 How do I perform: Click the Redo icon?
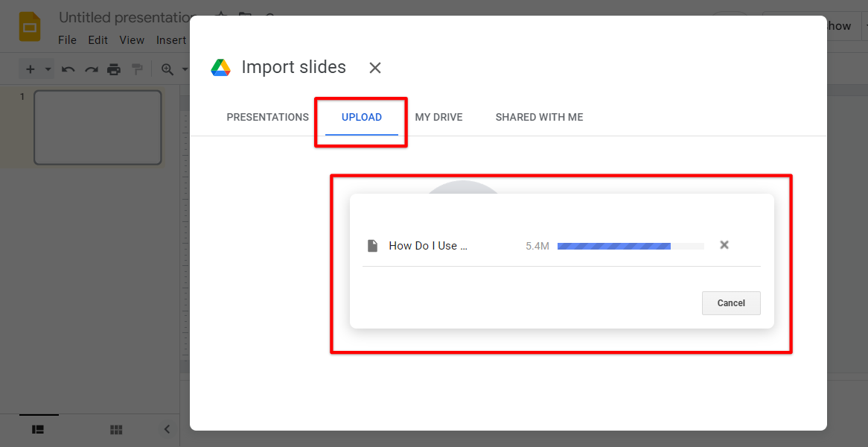[x=91, y=69]
